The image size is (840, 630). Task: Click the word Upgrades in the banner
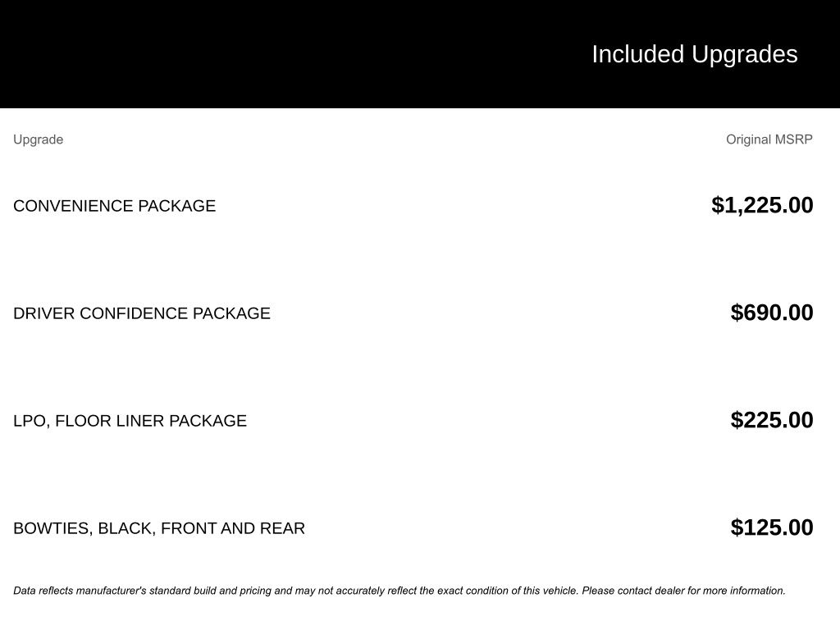point(745,54)
